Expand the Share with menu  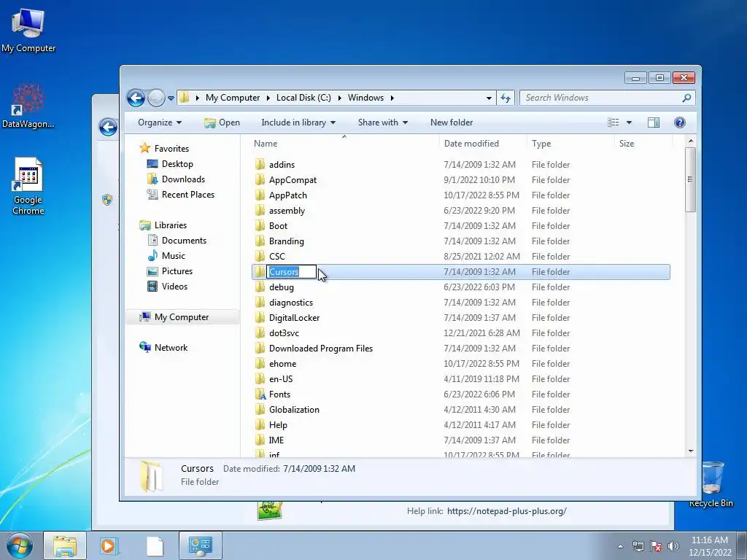382,122
